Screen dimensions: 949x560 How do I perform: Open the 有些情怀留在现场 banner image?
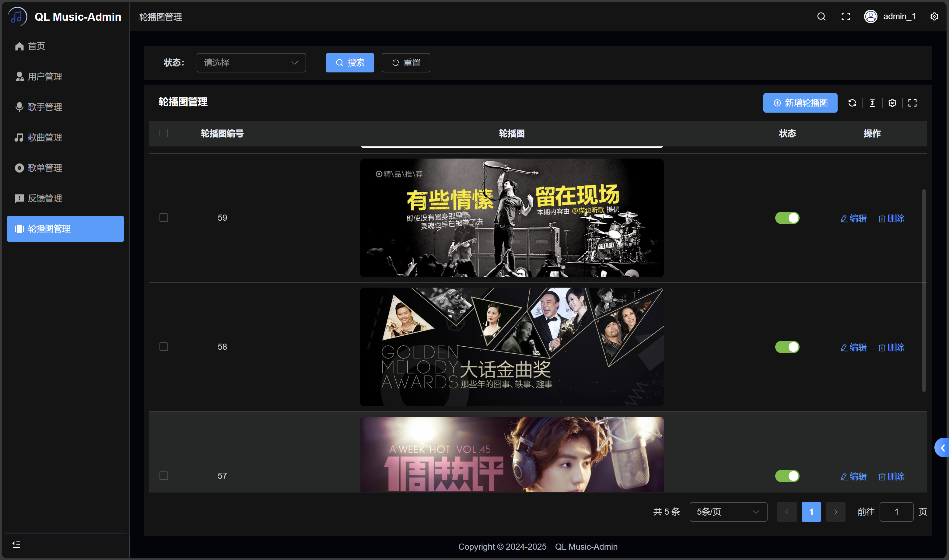click(512, 218)
